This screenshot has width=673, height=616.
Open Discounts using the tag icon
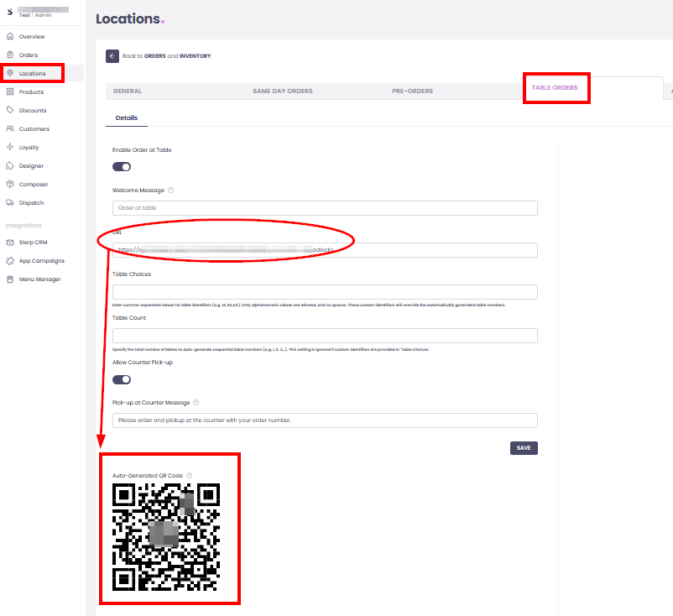click(10, 111)
